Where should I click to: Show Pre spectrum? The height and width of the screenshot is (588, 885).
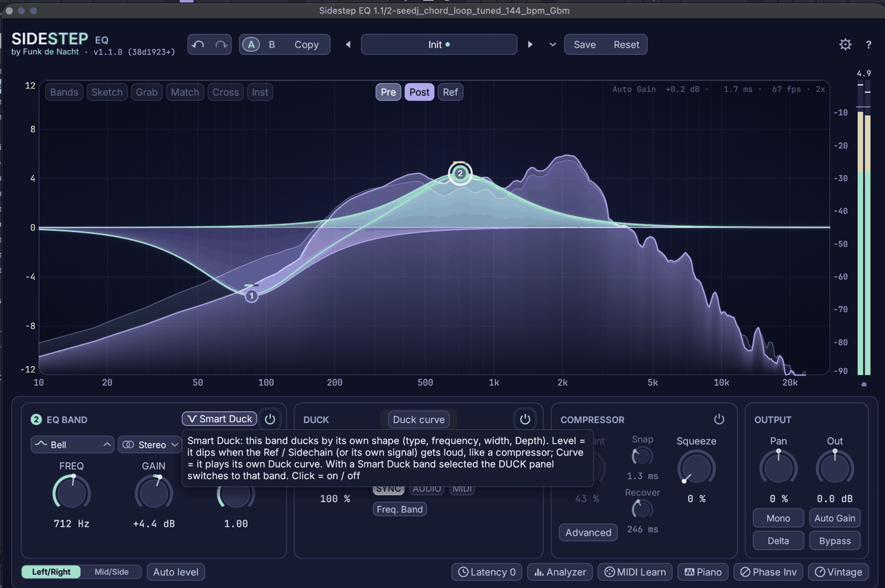point(388,92)
